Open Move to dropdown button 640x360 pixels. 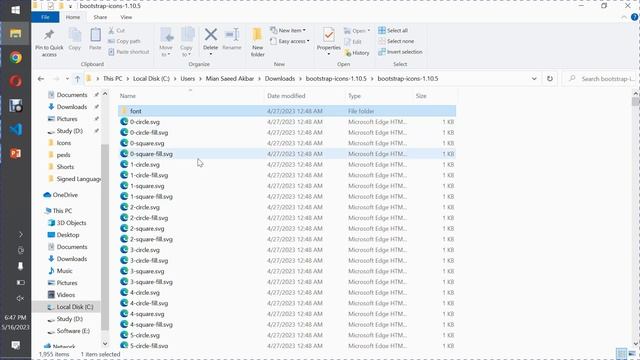click(166, 42)
